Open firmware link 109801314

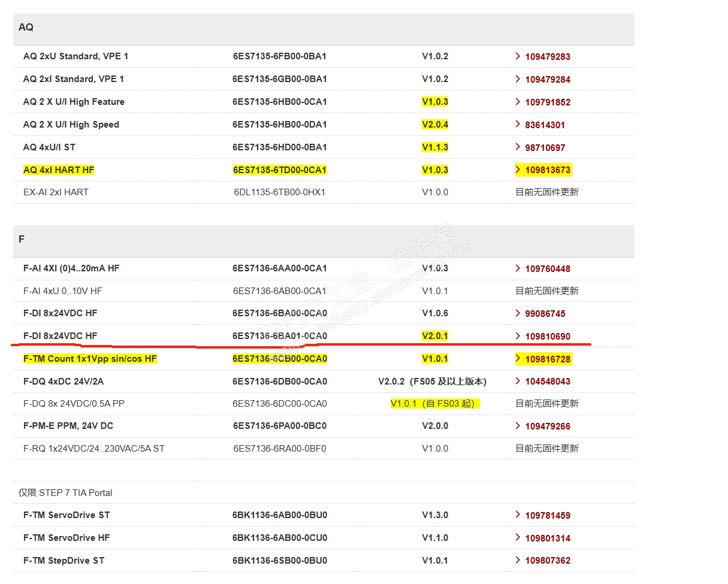(x=548, y=538)
